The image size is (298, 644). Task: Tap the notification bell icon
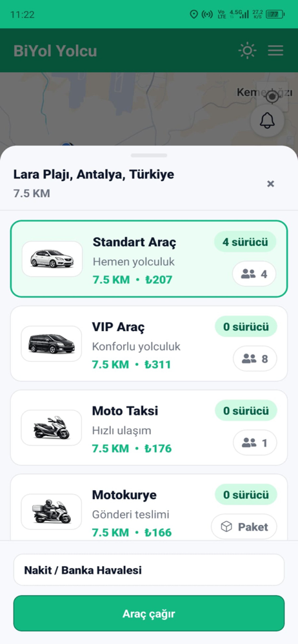267,121
